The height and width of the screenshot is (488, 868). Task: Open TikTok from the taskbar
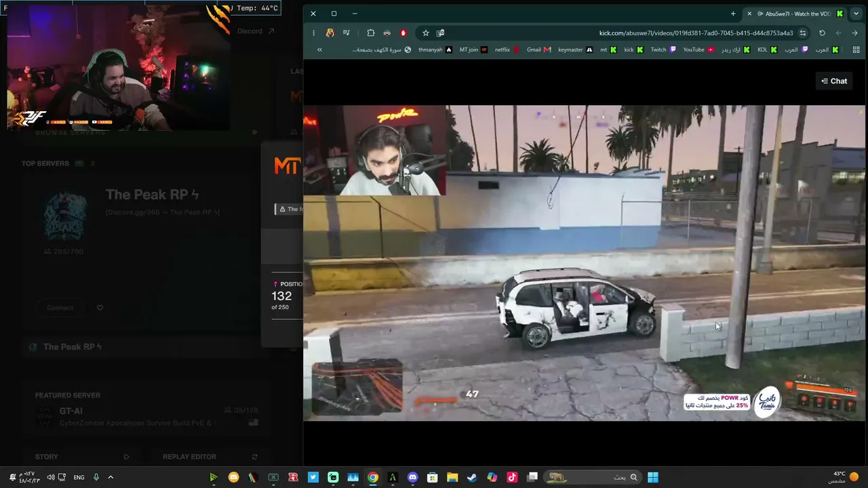(512, 477)
